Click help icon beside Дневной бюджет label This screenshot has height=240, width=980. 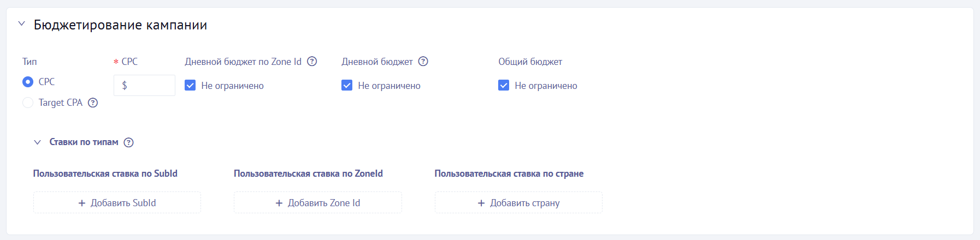[x=423, y=62]
